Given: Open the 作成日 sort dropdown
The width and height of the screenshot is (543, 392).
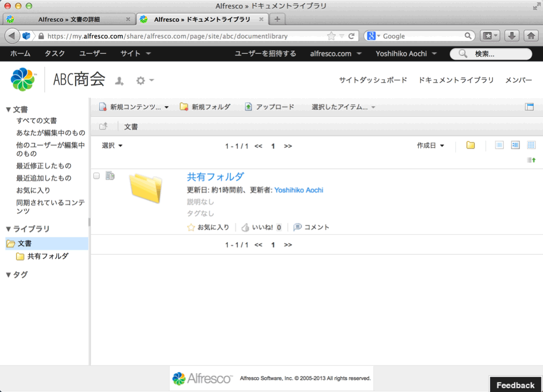Looking at the screenshot, I should pyautogui.click(x=430, y=146).
